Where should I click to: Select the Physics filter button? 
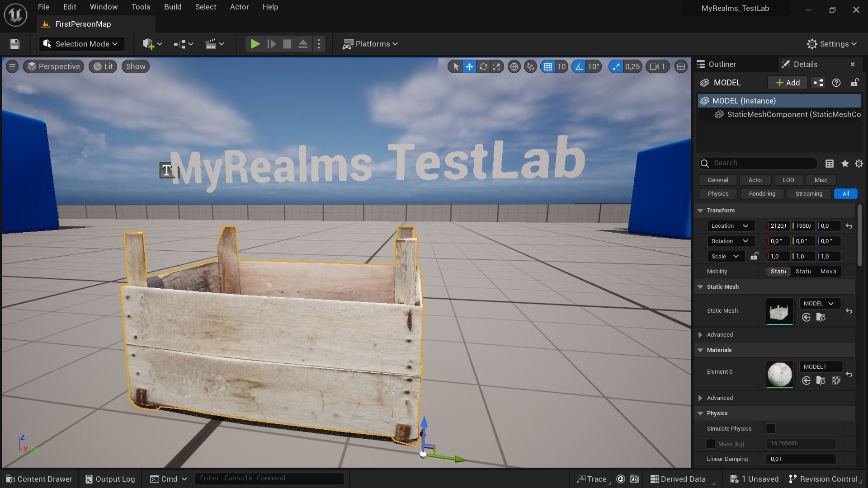pyautogui.click(x=718, y=194)
